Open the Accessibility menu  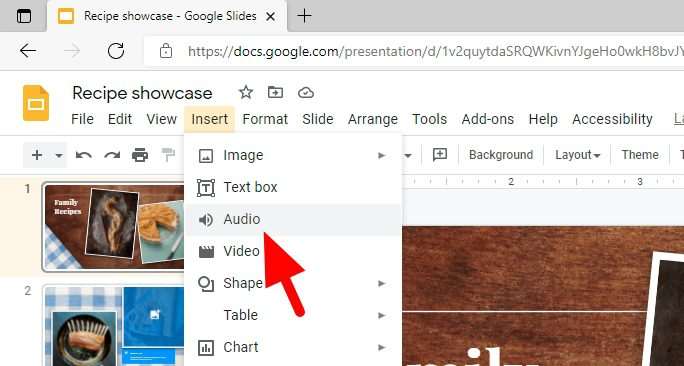point(612,119)
